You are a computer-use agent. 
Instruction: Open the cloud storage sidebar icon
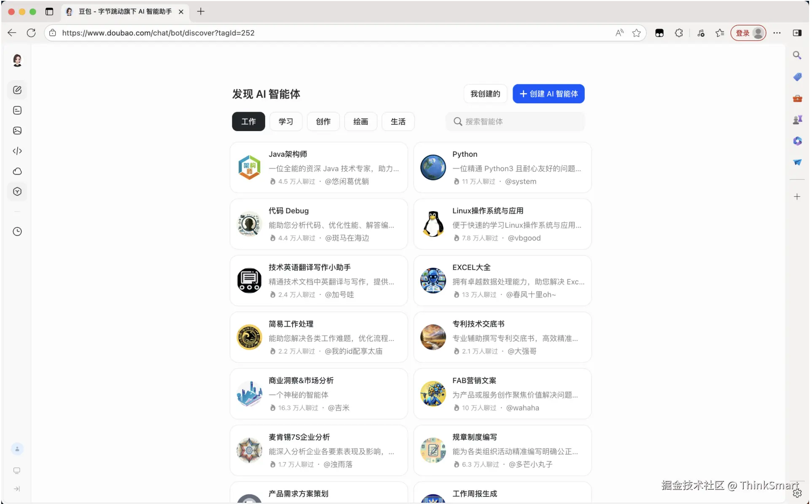pos(17,171)
